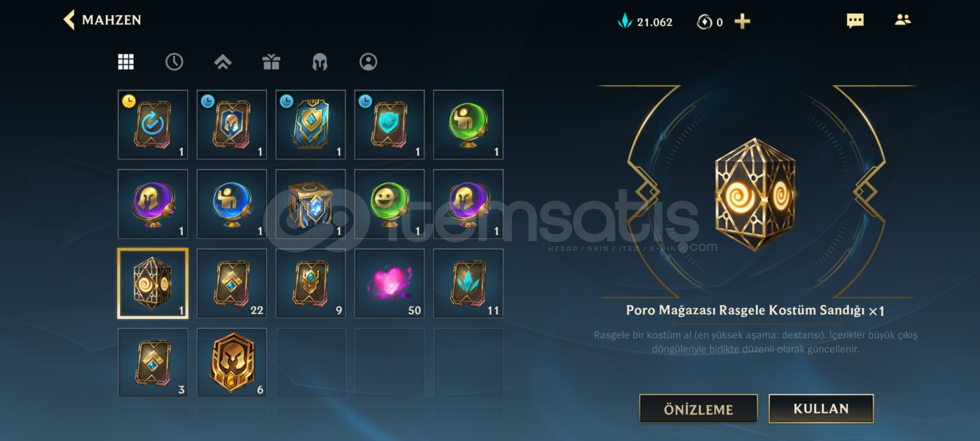Select the pink heart item with 50
The image size is (980, 441).
pos(390,283)
